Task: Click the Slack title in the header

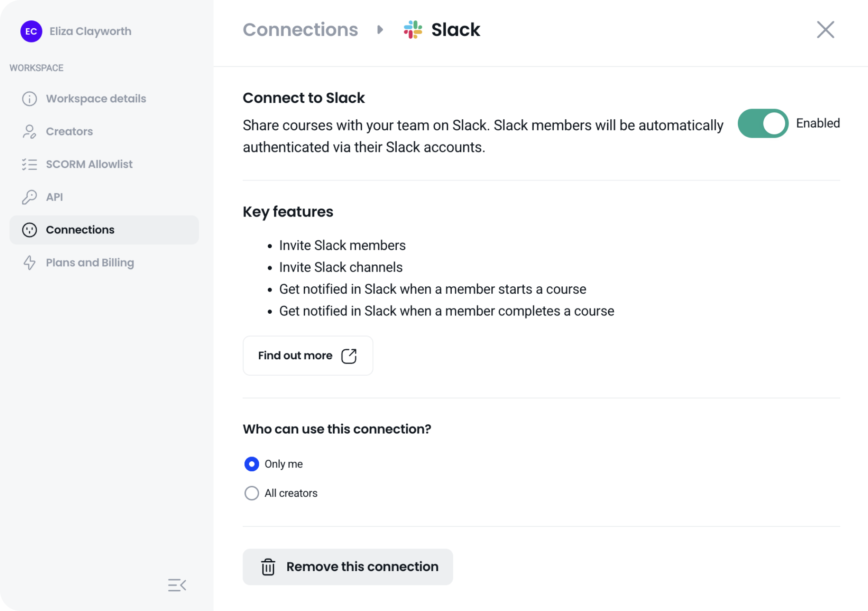Action: point(456,30)
